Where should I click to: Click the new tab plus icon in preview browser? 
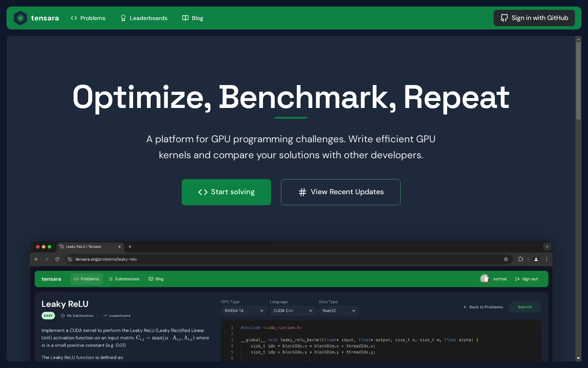pos(130,247)
